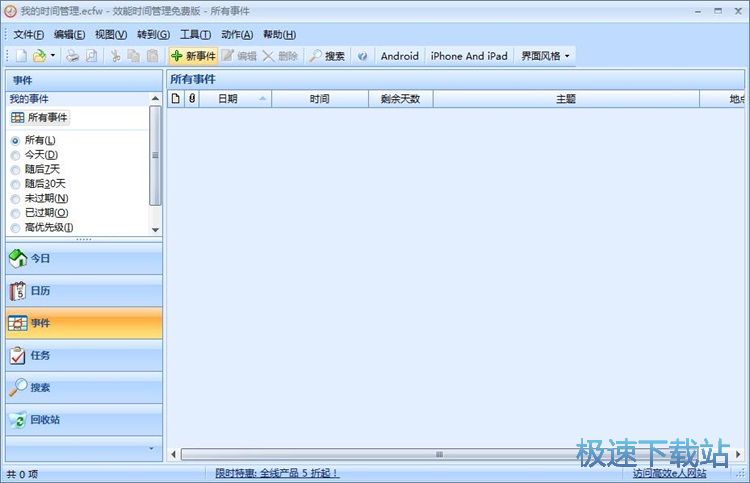Select the 未过期(N) radio option
The height and width of the screenshot is (483, 750).
coord(39,198)
